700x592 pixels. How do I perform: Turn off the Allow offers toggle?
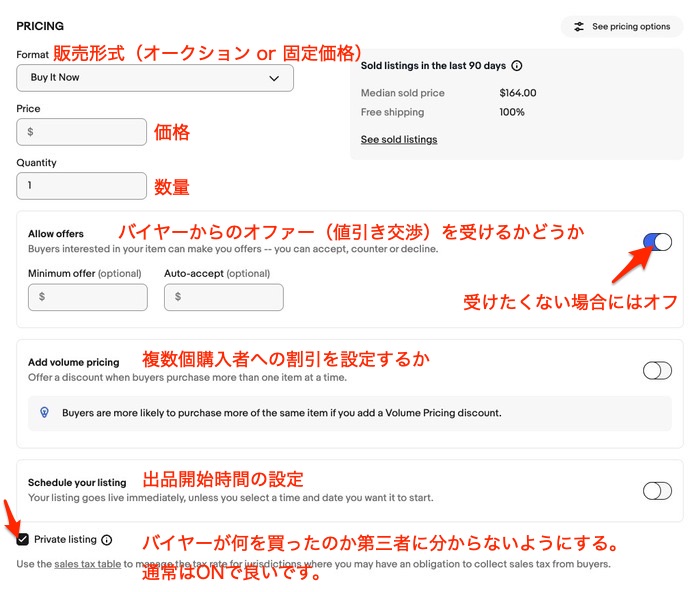(x=657, y=241)
